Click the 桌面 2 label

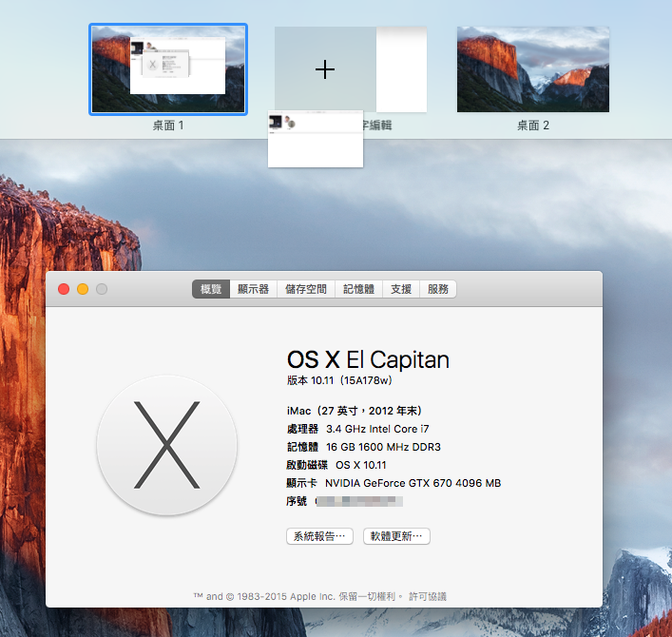(x=533, y=125)
